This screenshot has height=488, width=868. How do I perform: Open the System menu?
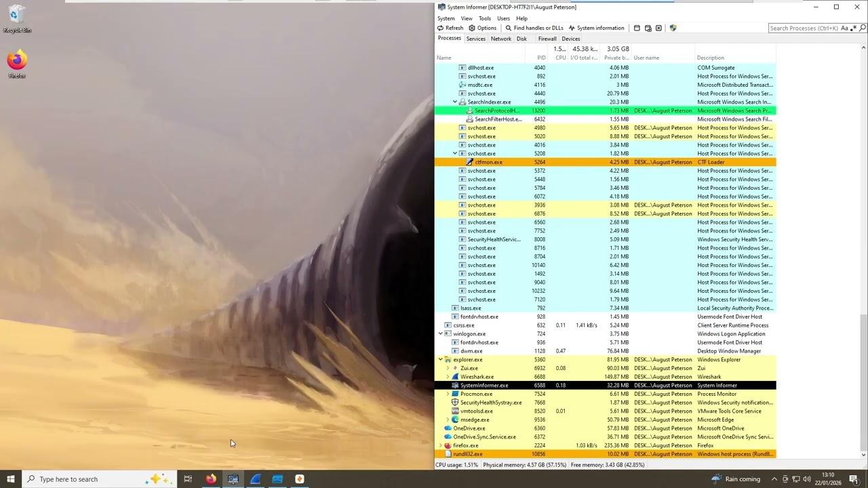(446, 18)
